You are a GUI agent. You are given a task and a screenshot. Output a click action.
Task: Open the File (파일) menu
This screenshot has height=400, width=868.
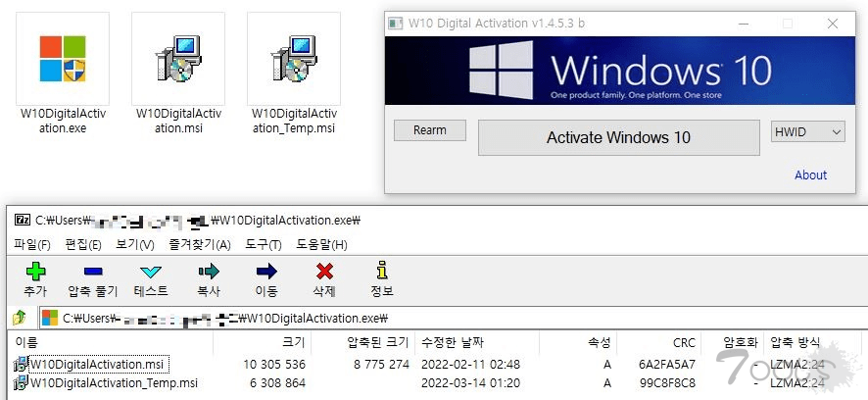click(x=31, y=244)
